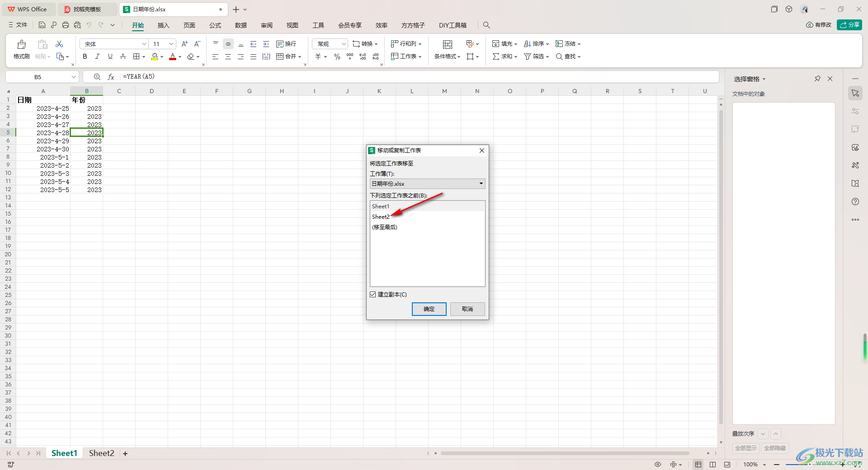Open the Data (数据) ribbon tab
This screenshot has width=868, height=470.
pos(241,25)
